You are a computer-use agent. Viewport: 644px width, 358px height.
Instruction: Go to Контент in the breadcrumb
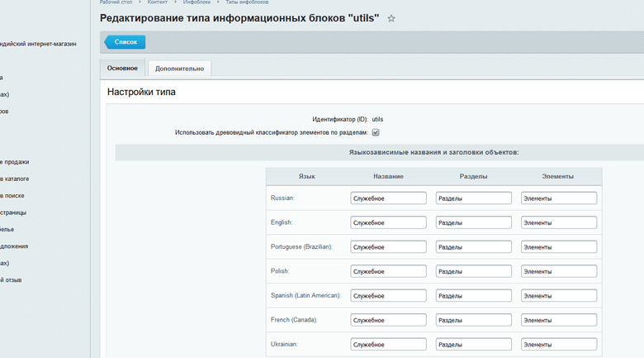[158, 2]
